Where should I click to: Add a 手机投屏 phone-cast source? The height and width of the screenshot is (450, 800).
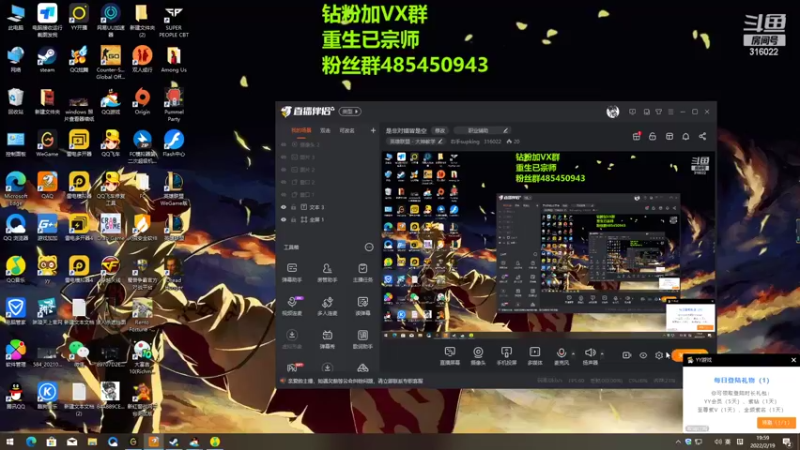pos(506,356)
